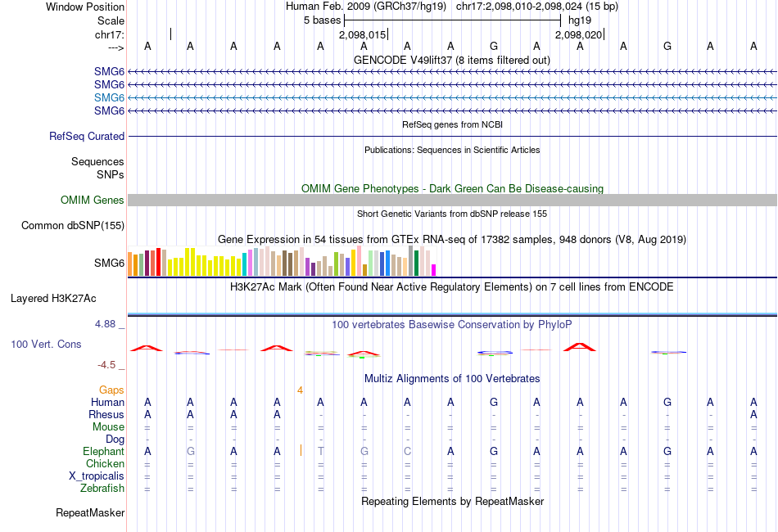The height and width of the screenshot is (532, 778).
Task: Click the RefSeq Curated gene line
Action: (x=453, y=136)
